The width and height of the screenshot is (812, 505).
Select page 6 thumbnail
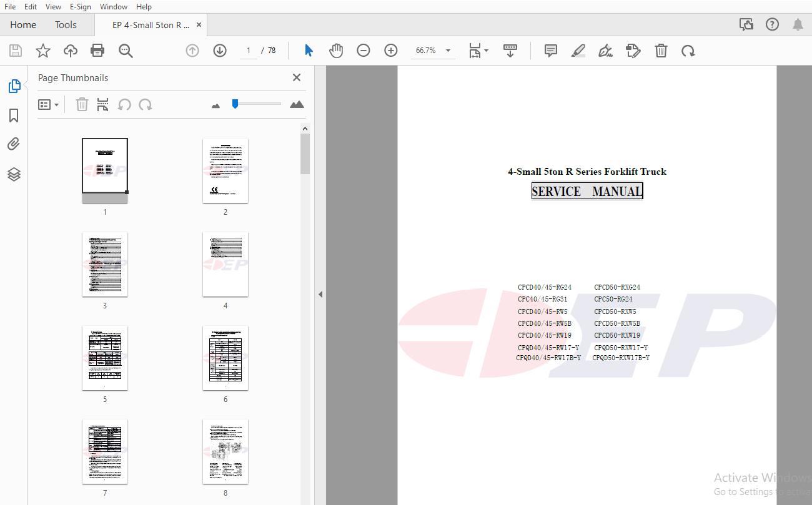pyautogui.click(x=225, y=358)
